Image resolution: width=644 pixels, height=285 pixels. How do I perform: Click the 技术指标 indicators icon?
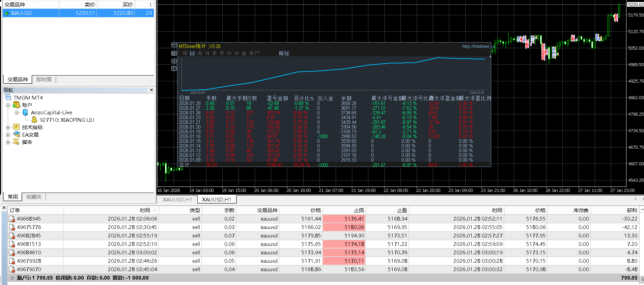[x=16, y=127]
